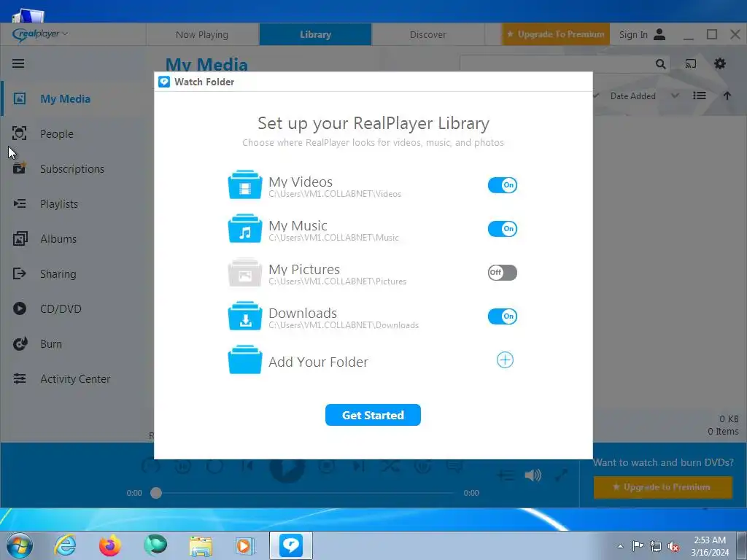Switch to the Library tab
The image size is (747, 560).
point(315,34)
